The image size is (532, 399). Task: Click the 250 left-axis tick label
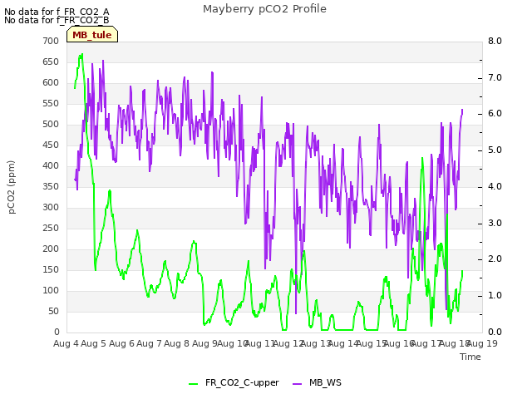(x=51, y=228)
